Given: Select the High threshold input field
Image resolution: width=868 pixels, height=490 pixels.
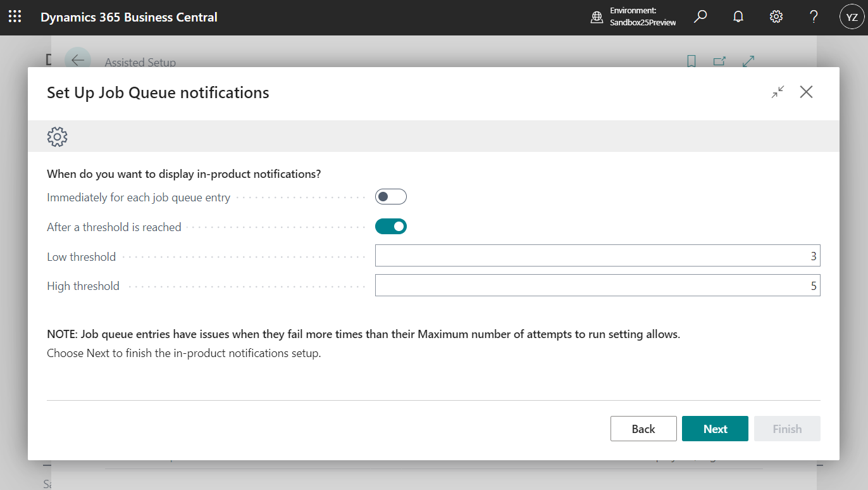Looking at the screenshot, I should (x=598, y=286).
